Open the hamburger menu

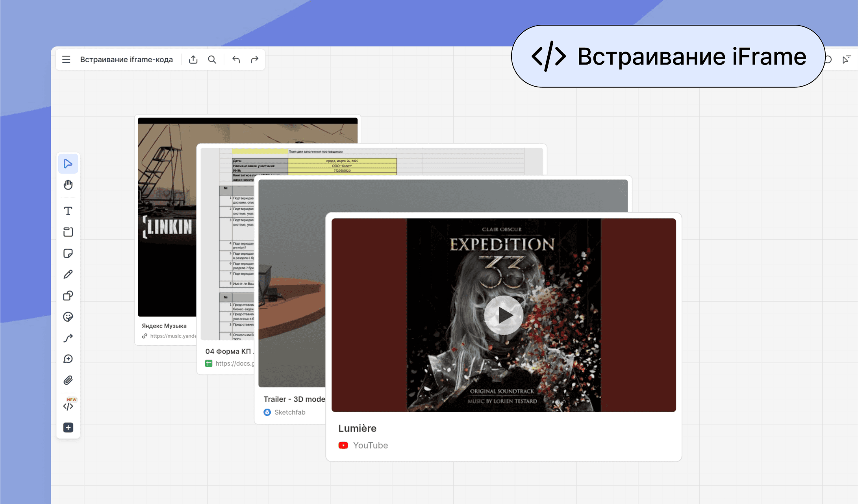pos(66,59)
